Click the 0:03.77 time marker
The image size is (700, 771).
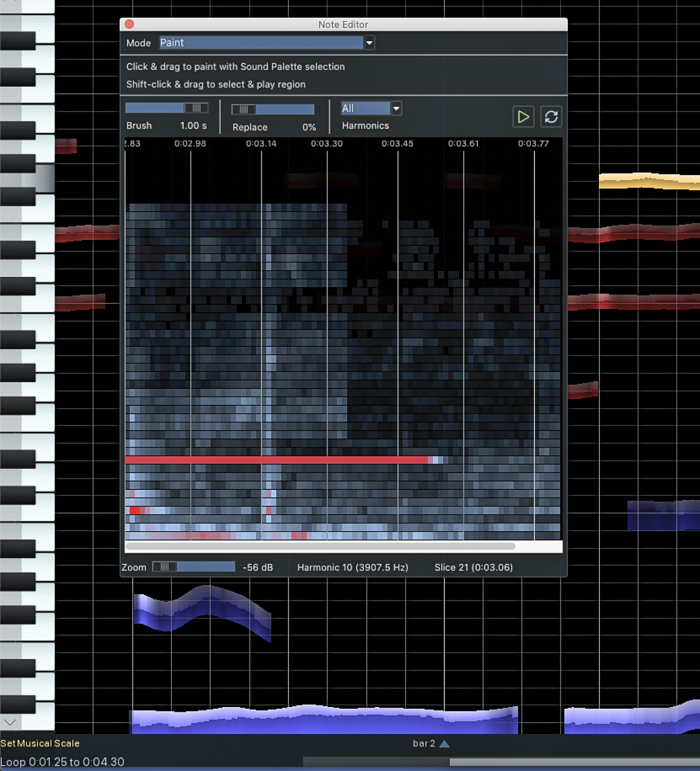point(533,144)
